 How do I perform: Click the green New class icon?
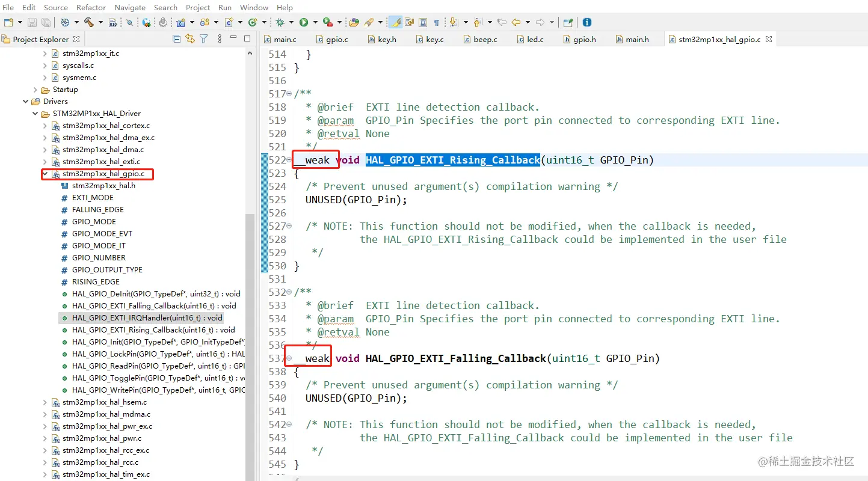(253, 22)
